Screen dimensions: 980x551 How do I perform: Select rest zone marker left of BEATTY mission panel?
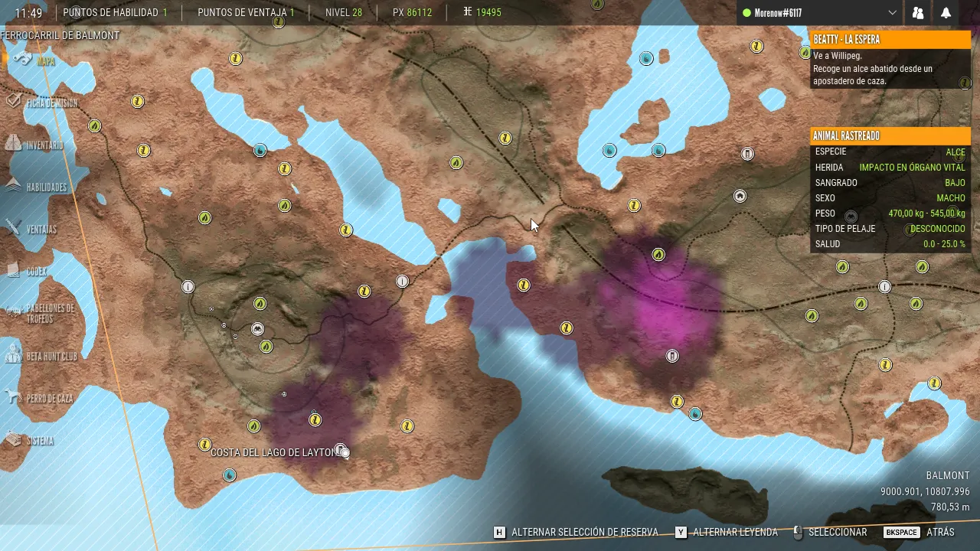tap(756, 46)
